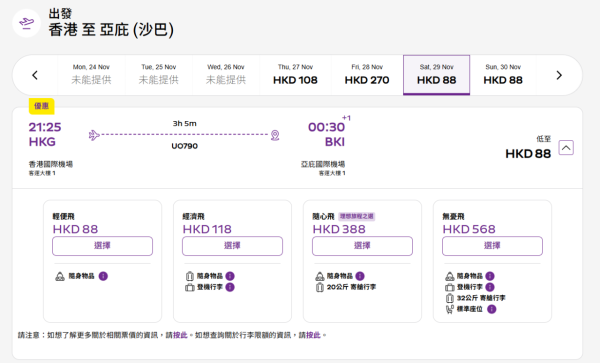
Task: Click the yellow 優惠 badge
Action: pyautogui.click(x=41, y=106)
